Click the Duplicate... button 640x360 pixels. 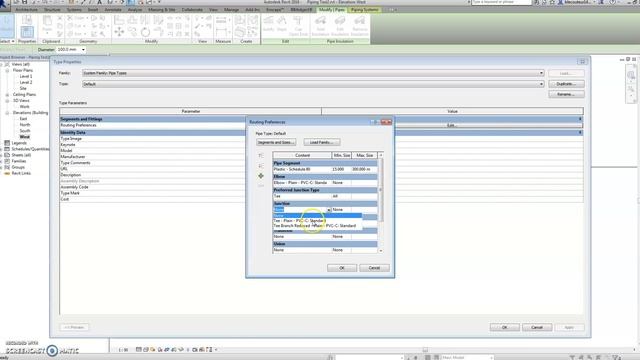(566, 84)
